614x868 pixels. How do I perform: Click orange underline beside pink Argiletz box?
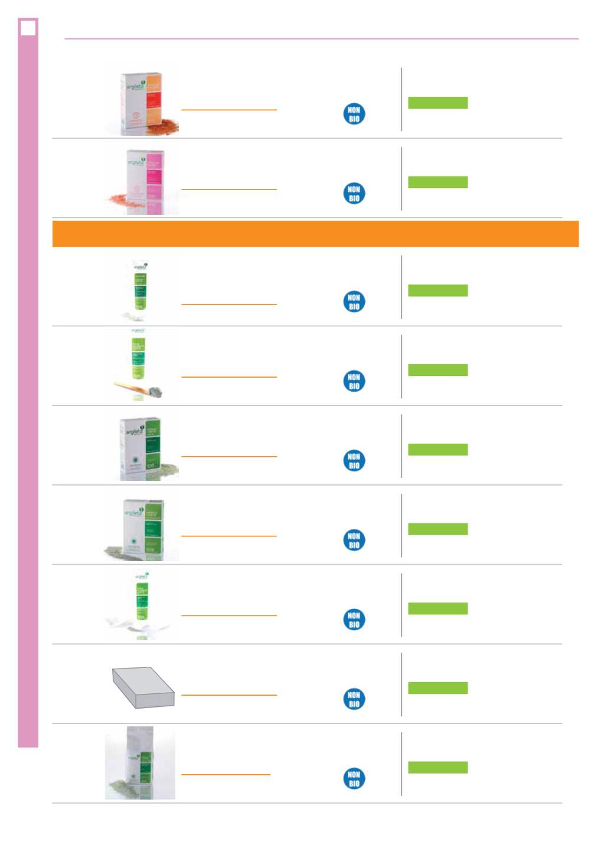229,189
